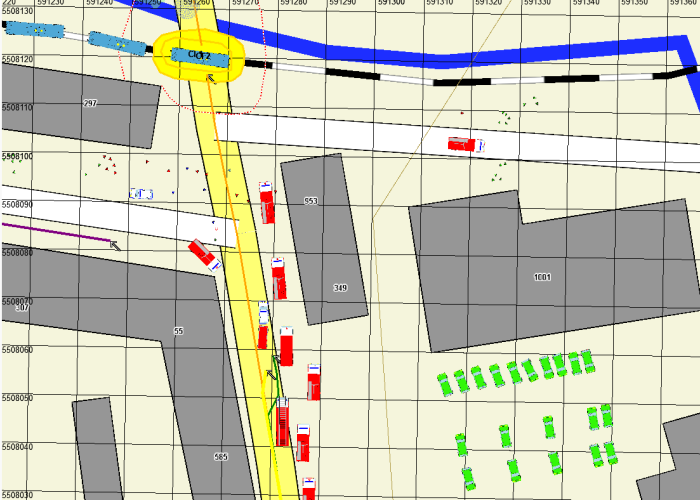The image size is (700, 500).
Task: Select the highlighted CICT2 train car
Action: click(200, 57)
